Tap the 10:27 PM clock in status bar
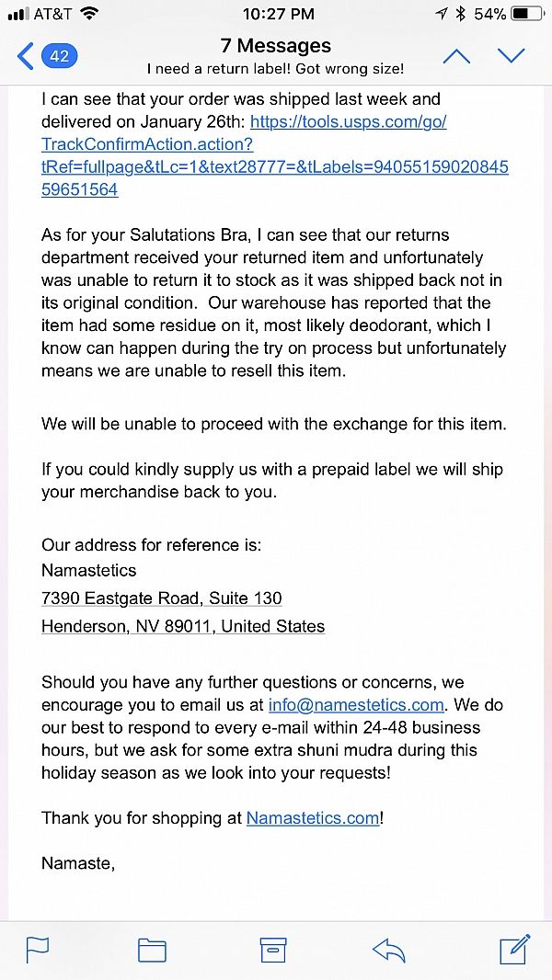Screen dimensions: 552x980 pos(278,14)
